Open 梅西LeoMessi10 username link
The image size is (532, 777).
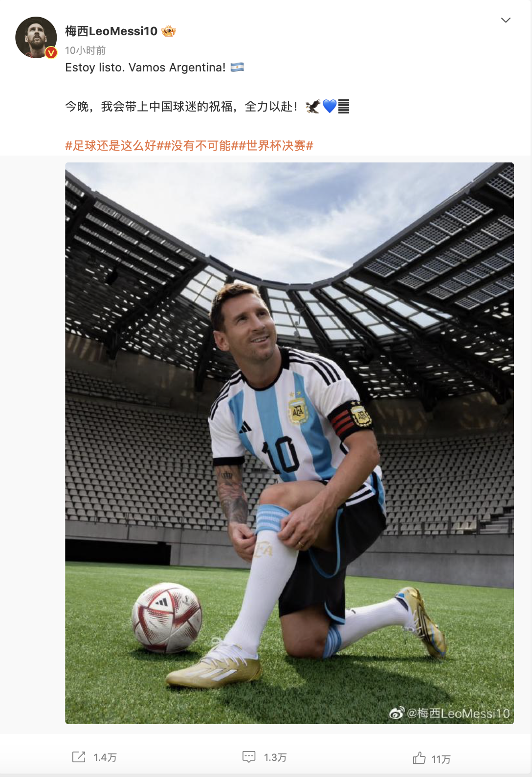(111, 31)
